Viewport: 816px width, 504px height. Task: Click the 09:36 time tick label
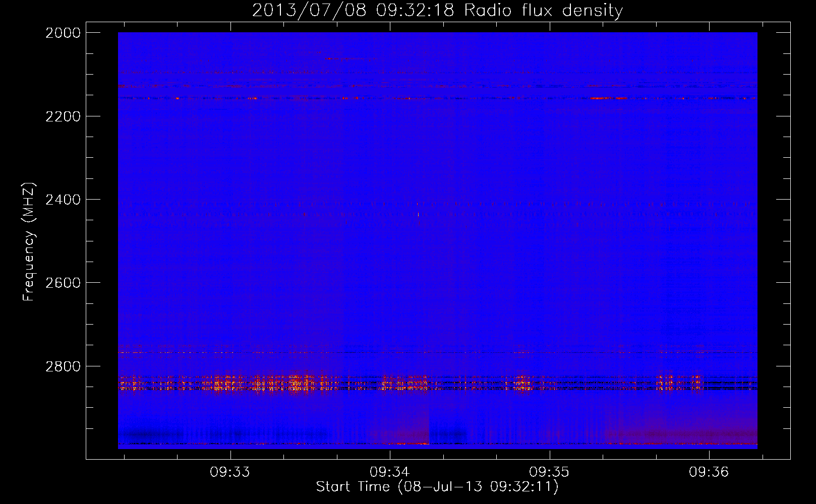(x=709, y=472)
